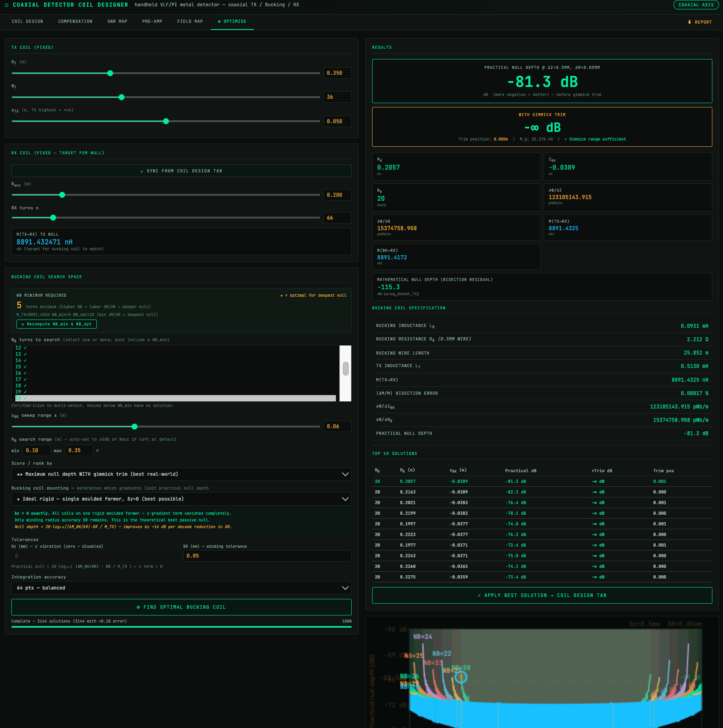
Task: Click the ZBK sweep range slider handle
Action: pos(135,427)
